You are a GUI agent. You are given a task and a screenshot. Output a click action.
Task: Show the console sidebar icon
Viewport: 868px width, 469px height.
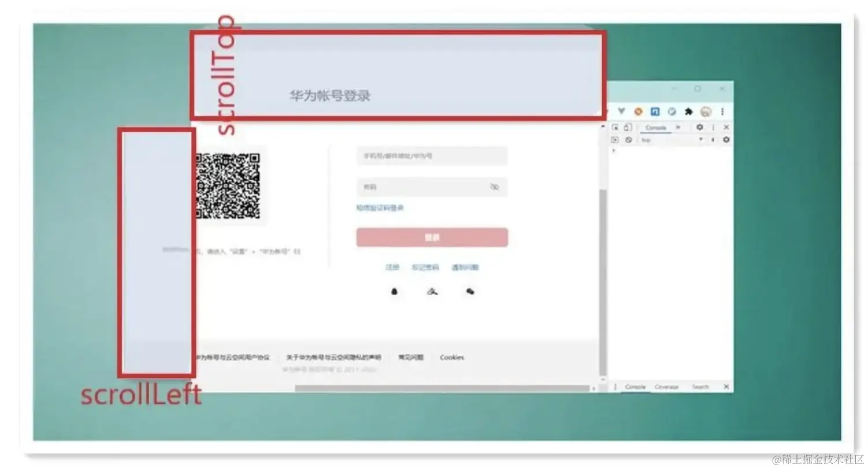coord(615,140)
